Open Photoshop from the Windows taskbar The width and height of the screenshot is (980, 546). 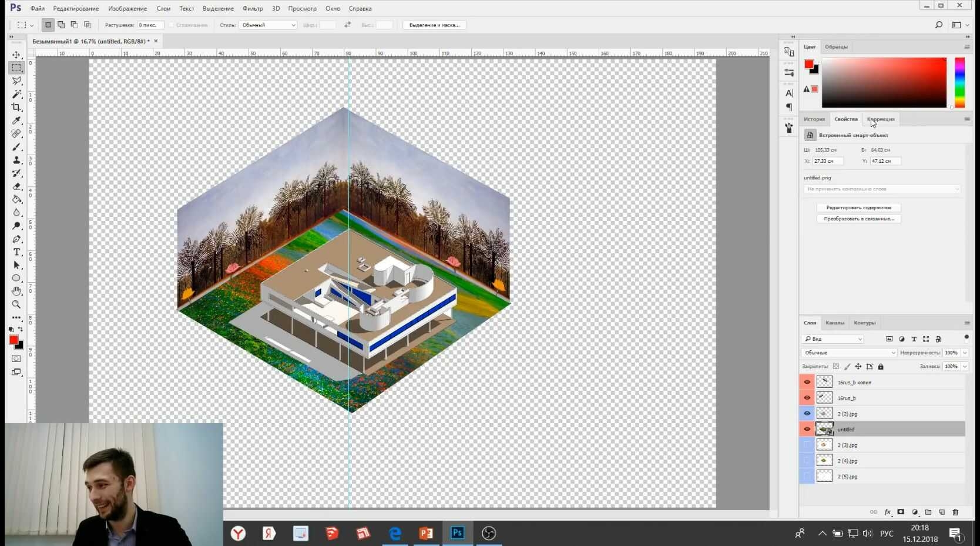tap(457, 533)
